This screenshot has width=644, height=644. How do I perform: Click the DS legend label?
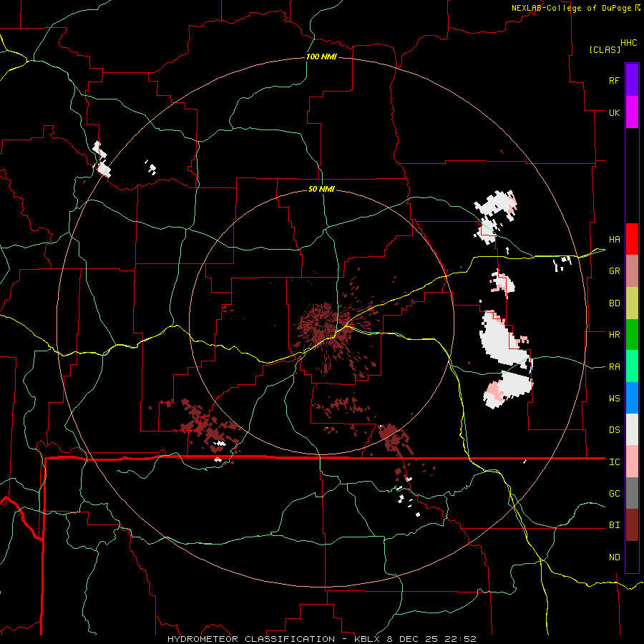point(614,430)
